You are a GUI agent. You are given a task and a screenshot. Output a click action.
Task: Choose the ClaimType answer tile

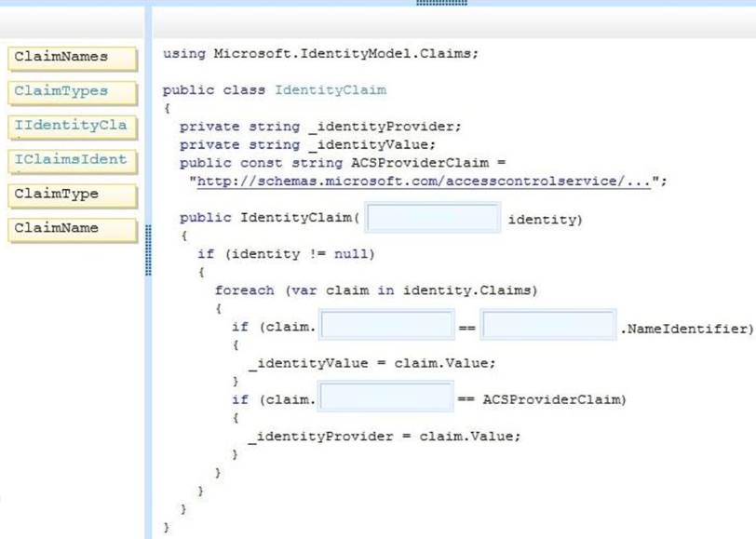coord(73,195)
